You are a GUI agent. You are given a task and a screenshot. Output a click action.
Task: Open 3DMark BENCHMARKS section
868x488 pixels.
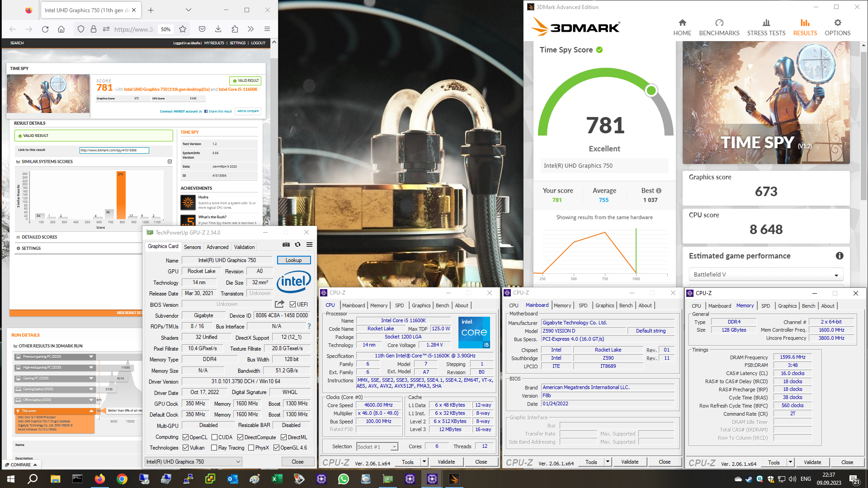[719, 28]
